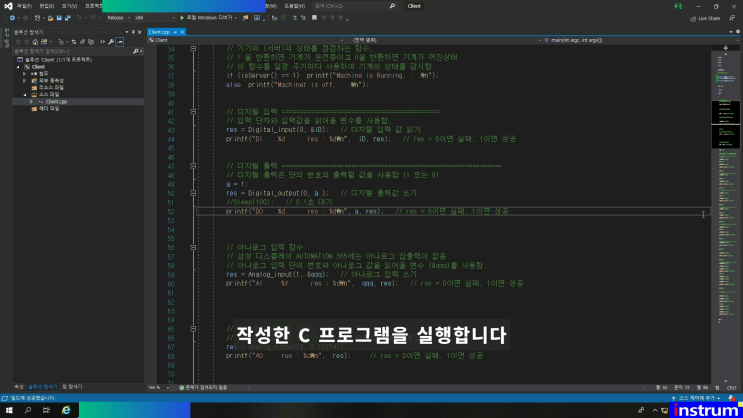Open Task View on the taskbar
Image resolution: width=743 pixels, height=418 pixels.
(46, 410)
